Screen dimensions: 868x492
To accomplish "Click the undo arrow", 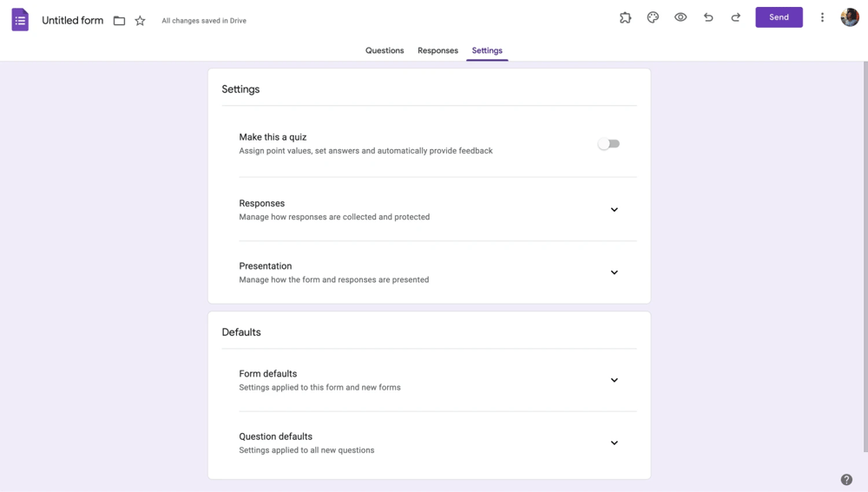I will click(708, 17).
